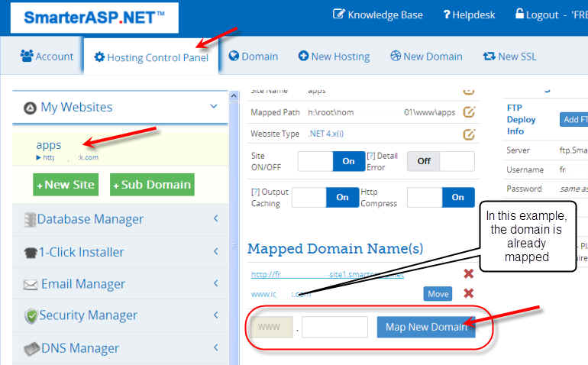Click the Sub Domain button
This screenshot has width=588, height=365.
click(152, 185)
